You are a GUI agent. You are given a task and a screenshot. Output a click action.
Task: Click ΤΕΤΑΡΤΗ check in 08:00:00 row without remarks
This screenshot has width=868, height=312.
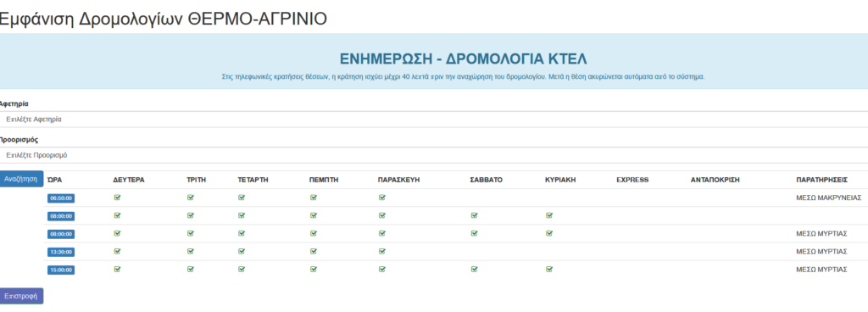[242, 215]
